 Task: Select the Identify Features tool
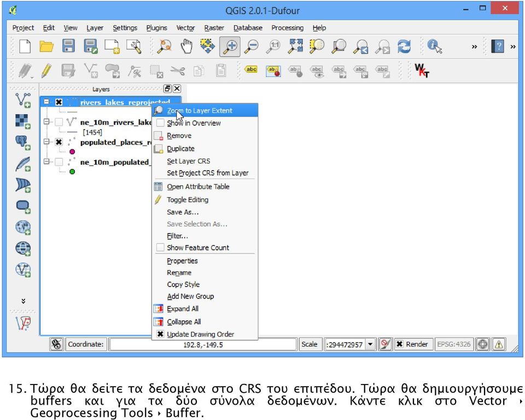point(435,46)
